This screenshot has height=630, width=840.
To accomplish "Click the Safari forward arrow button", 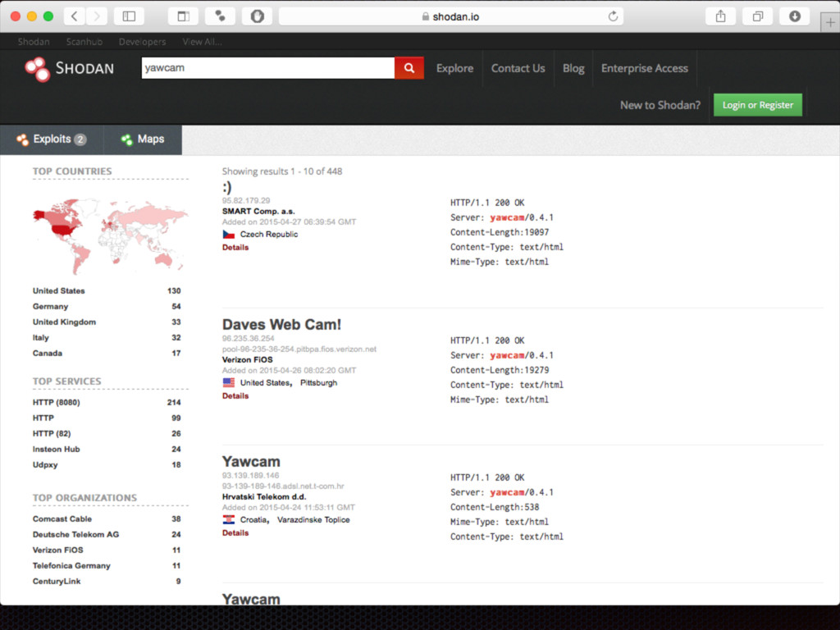I will coord(97,16).
